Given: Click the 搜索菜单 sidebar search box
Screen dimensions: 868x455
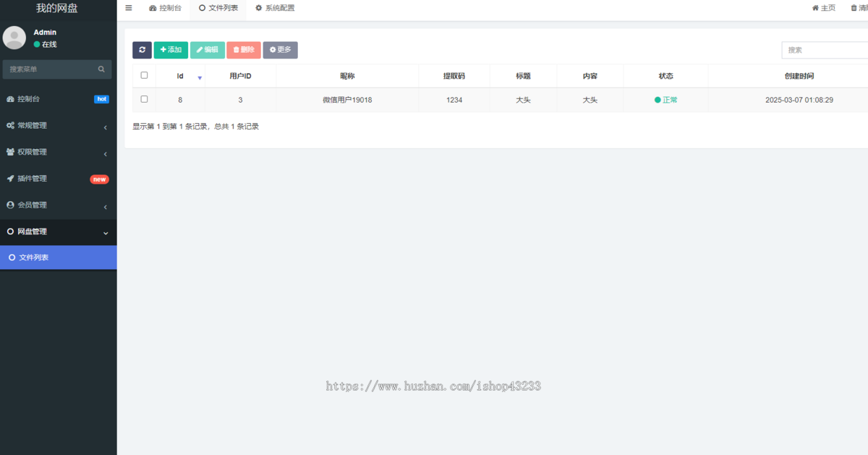Looking at the screenshot, I should [57, 69].
